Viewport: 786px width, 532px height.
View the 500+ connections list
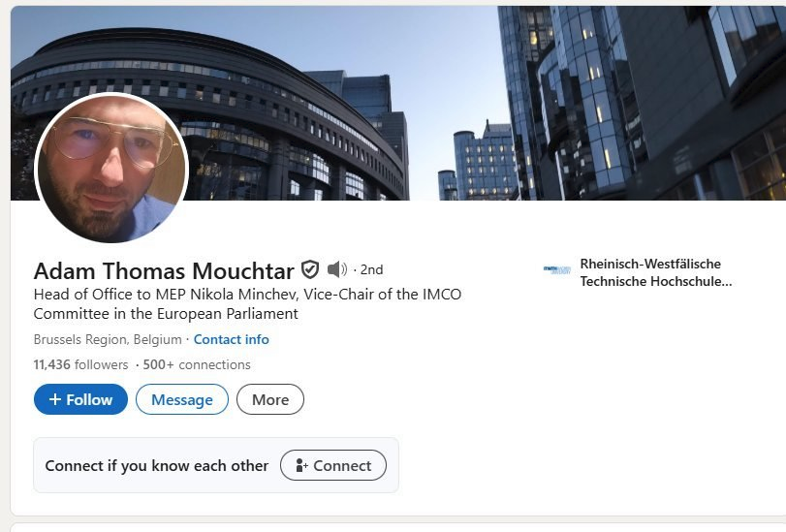197,364
